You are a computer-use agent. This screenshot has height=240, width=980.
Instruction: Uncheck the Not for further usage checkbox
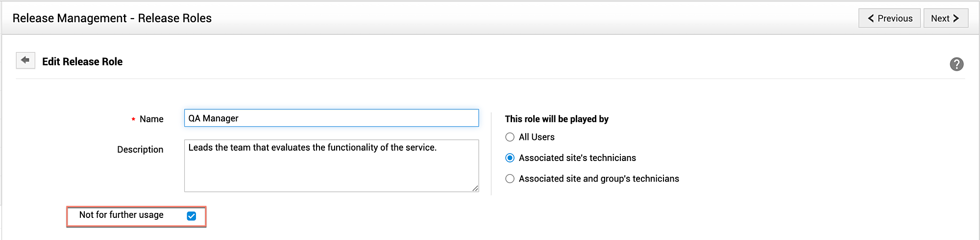tap(192, 216)
